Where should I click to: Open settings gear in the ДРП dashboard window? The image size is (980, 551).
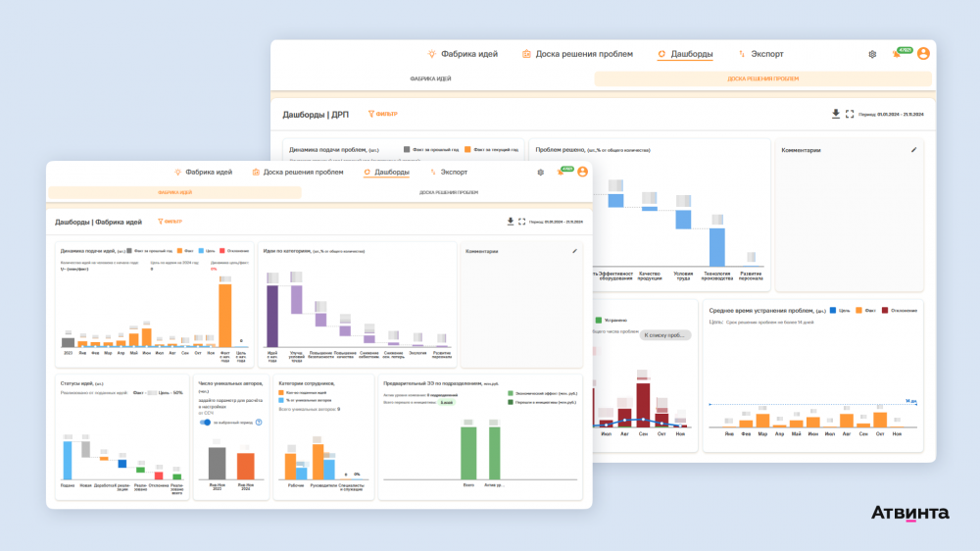tap(872, 54)
